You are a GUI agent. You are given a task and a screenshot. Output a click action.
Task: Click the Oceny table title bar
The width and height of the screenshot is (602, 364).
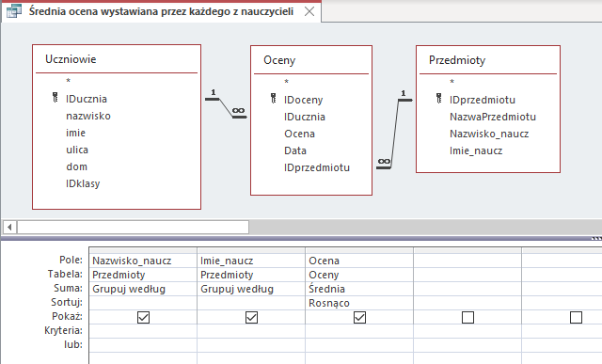point(311,60)
